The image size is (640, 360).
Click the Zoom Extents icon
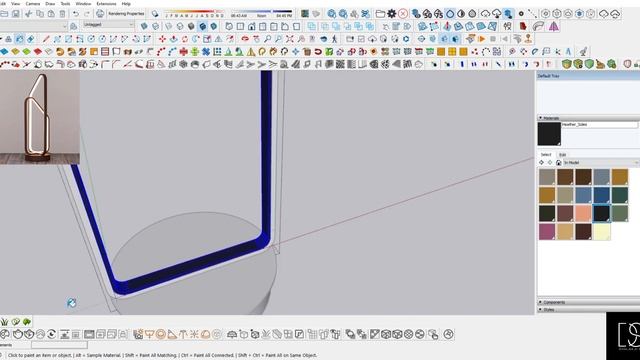(x=290, y=39)
